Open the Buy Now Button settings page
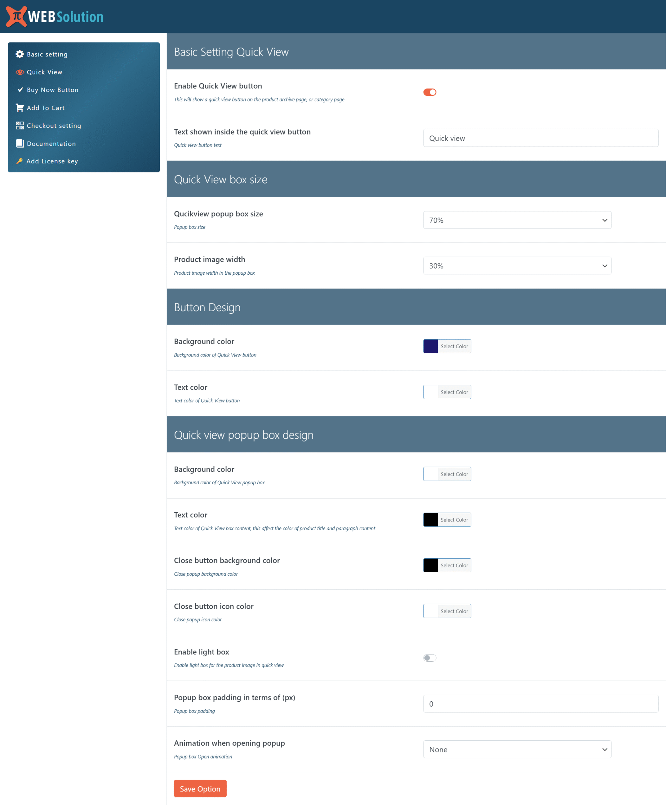 pos(53,90)
